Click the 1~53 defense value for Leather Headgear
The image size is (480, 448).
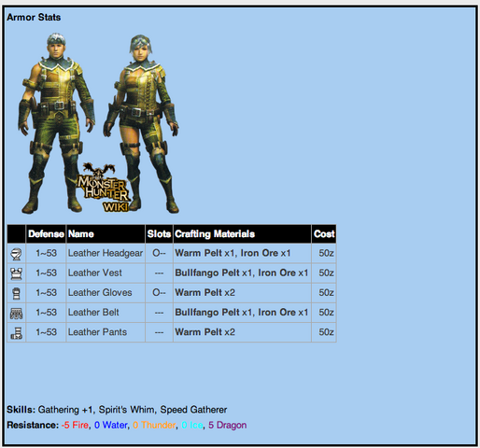pyautogui.click(x=46, y=253)
